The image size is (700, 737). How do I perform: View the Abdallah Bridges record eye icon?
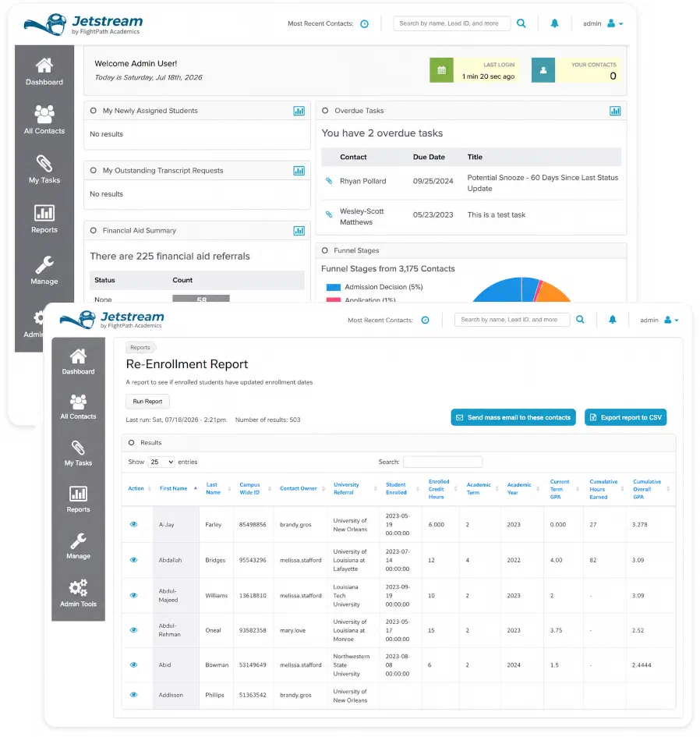pyautogui.click(x=134, y=560)
